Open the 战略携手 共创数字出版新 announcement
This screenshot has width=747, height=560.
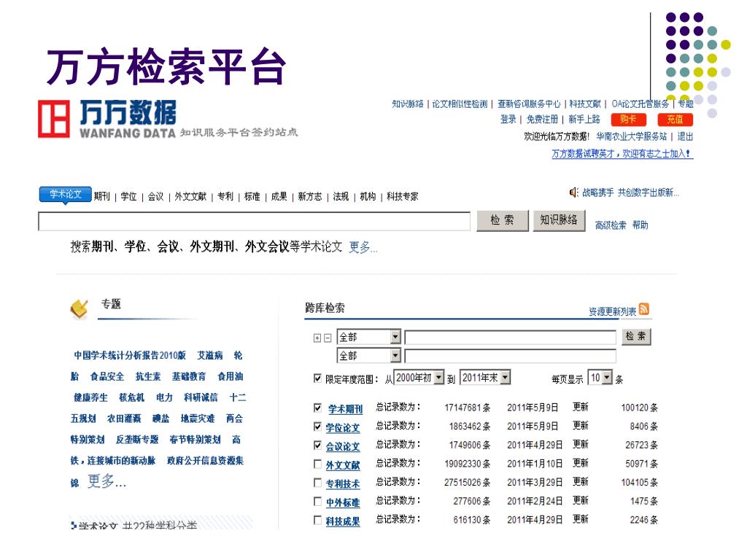click(631, 192)
